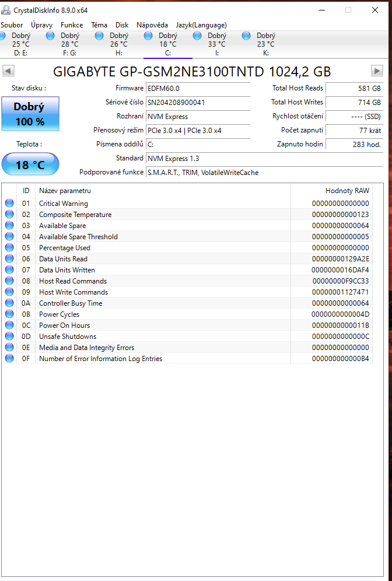Open the Nápověda menu
This screenshot has height=581, width=392.
[152, 25]
